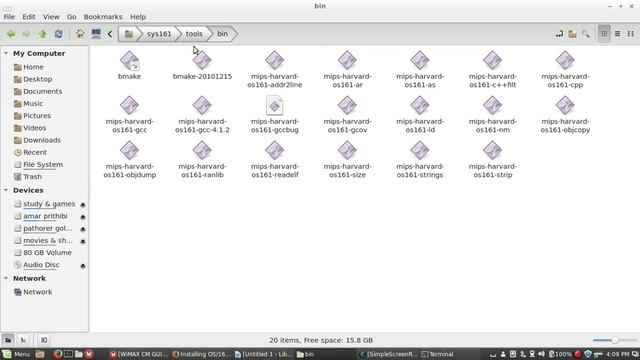Select mips-harvard-os161-gcc file
640x360 pixels.
(129, 106)
